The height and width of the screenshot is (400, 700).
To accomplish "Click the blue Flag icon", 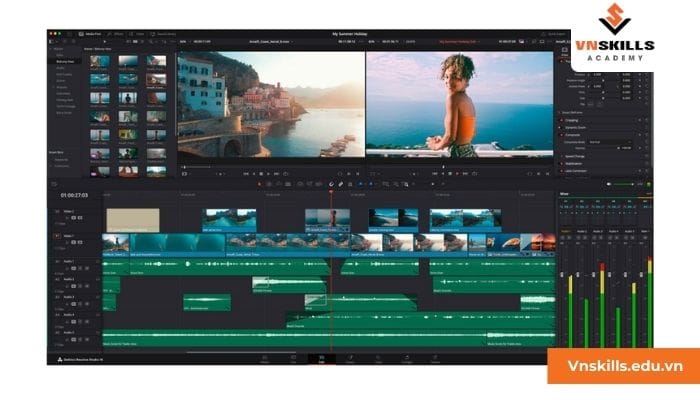I will pyautogui.click(x=361, y=184).
